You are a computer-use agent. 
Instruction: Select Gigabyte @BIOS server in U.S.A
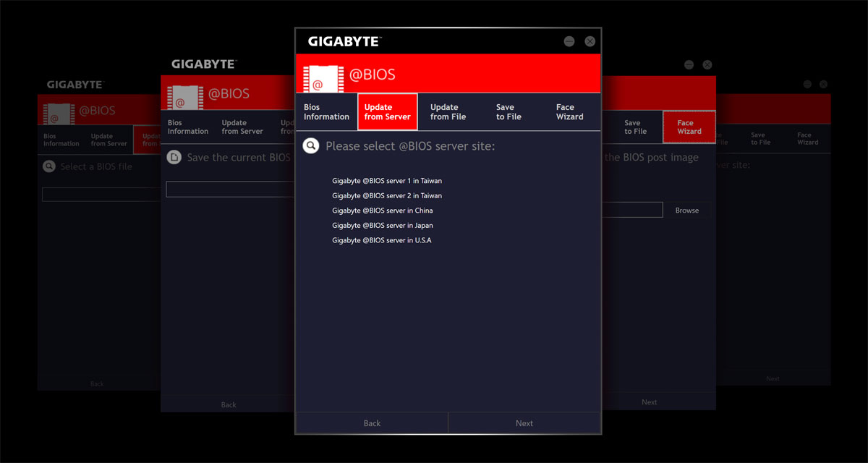click(x=382, y=240)
